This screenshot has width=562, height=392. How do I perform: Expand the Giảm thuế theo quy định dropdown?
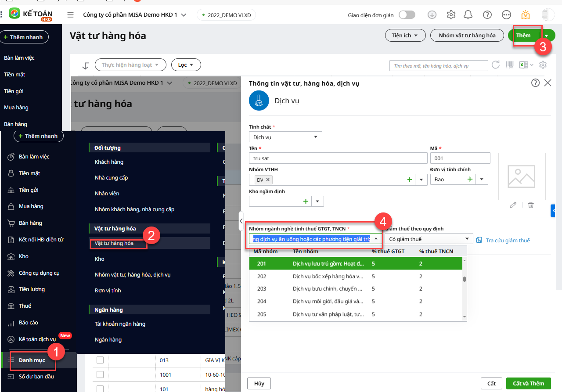click(x=429, y=239)
